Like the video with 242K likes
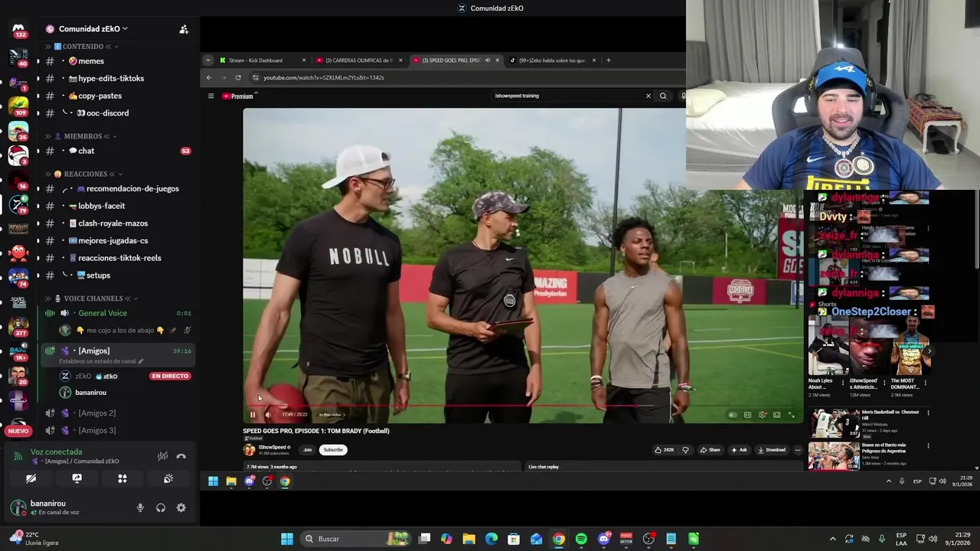Screen dimensions: 980x551 (664, 450)
